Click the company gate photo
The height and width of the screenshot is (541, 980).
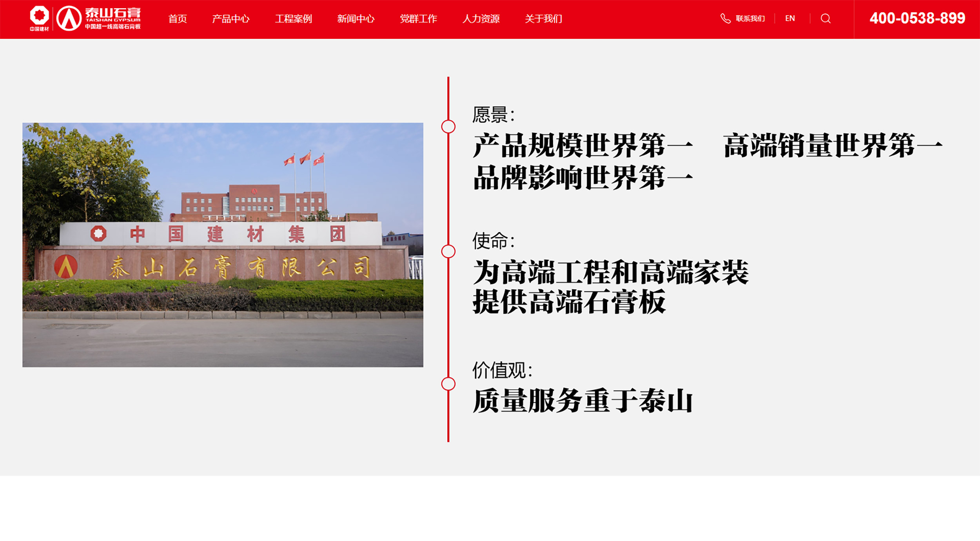point(223,245)
